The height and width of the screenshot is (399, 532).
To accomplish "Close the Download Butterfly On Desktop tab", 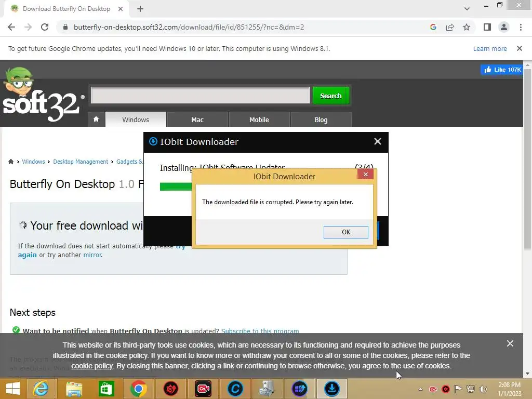I will coord(121,9).
